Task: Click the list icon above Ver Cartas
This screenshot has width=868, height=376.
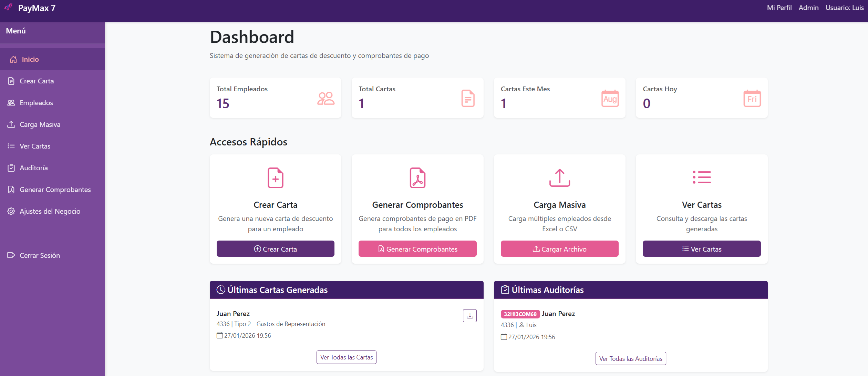Action: (x=702, y=177)
